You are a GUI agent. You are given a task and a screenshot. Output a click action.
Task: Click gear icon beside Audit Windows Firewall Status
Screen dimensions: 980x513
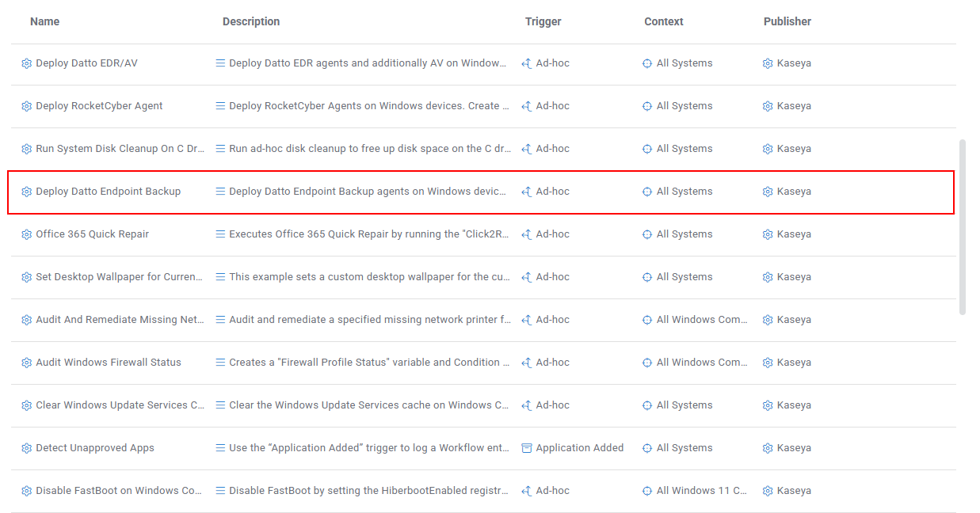click(26, 363)
